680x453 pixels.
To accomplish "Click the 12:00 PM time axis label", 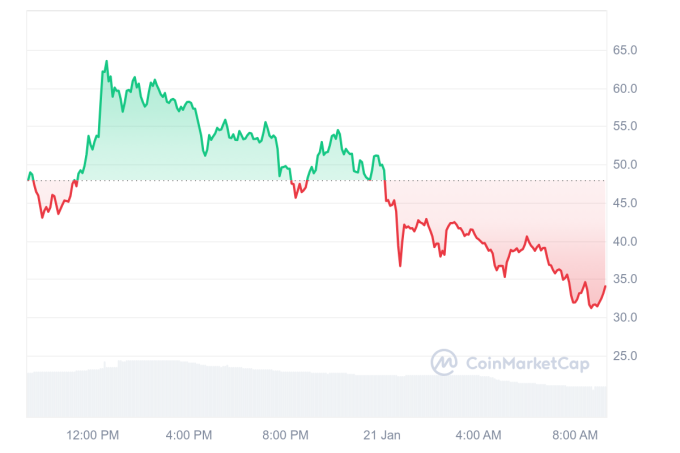I will click(x=93, y=435).
